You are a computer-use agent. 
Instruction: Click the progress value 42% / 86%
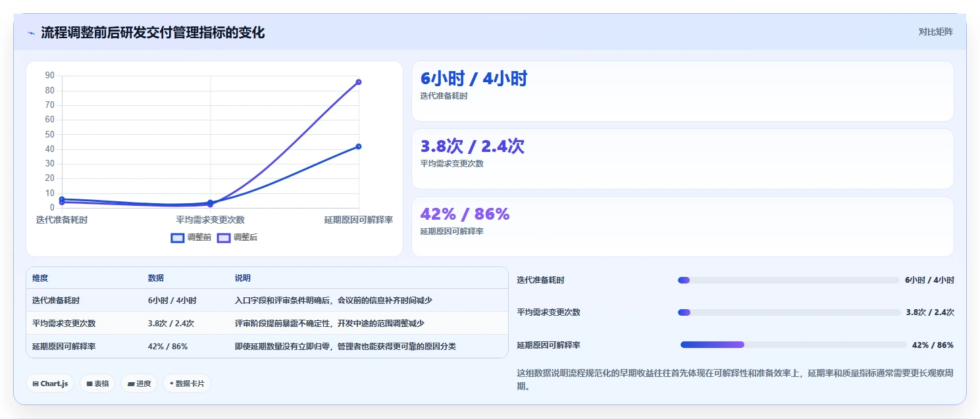(x=933, y=345)
